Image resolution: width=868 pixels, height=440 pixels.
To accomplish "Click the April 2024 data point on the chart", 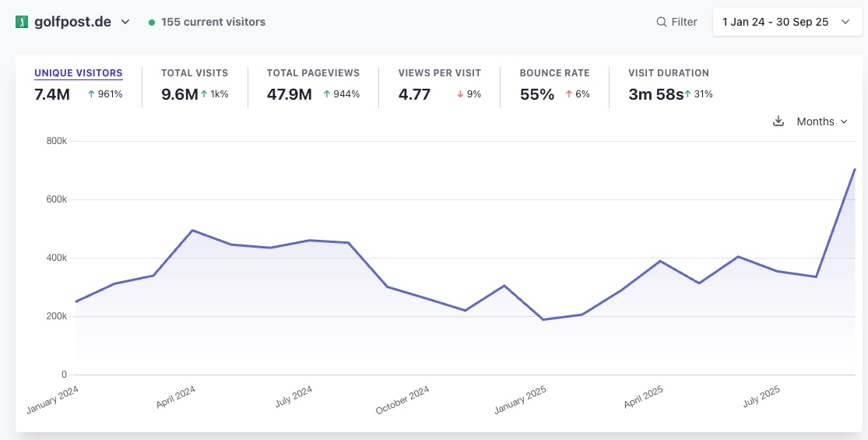I will (192, 231).
